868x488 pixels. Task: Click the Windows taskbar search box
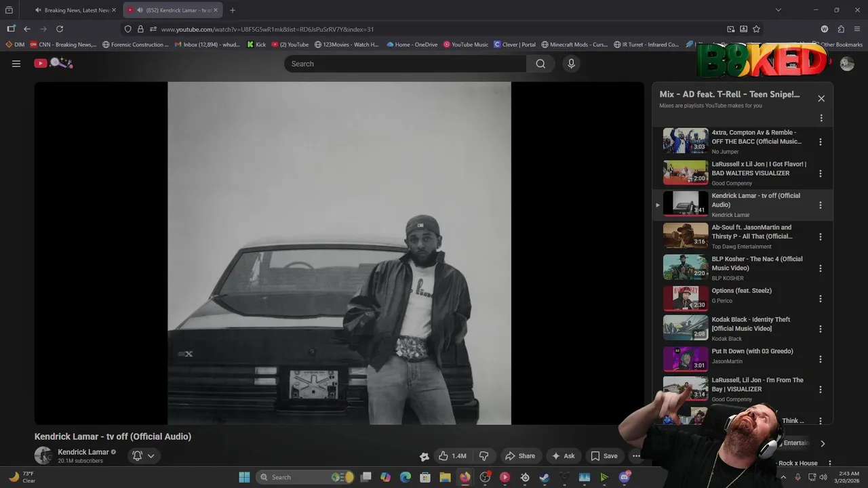tap(305, 477)
